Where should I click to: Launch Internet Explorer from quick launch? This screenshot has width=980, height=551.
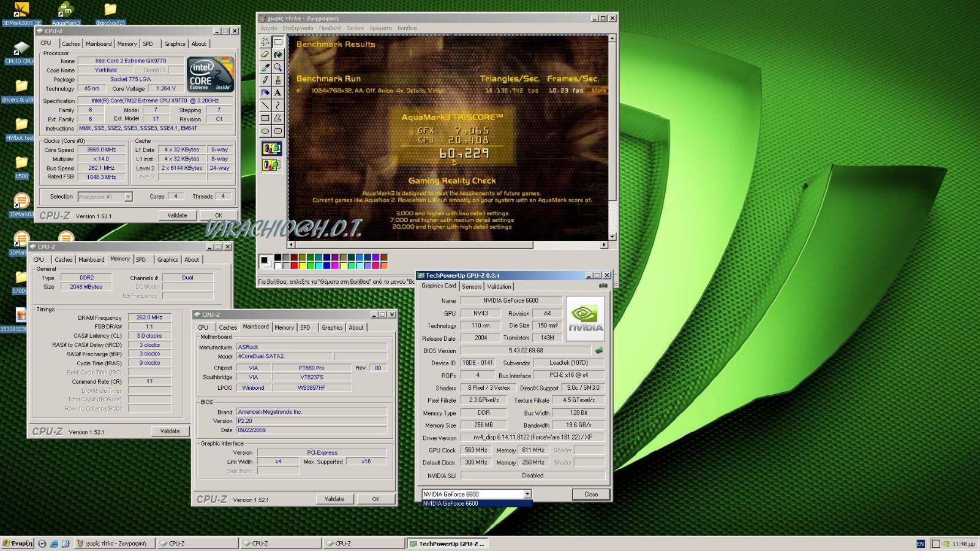[53, 544]
